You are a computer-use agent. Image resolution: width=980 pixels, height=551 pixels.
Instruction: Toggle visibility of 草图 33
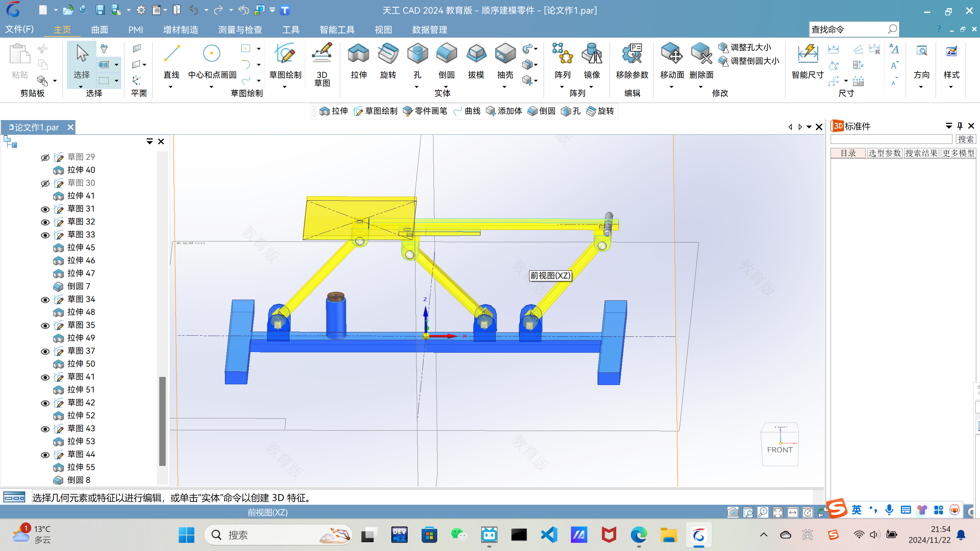point(45,235)
